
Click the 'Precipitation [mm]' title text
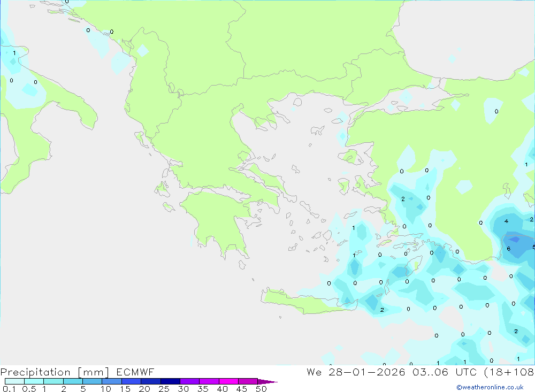coord(55,372)
